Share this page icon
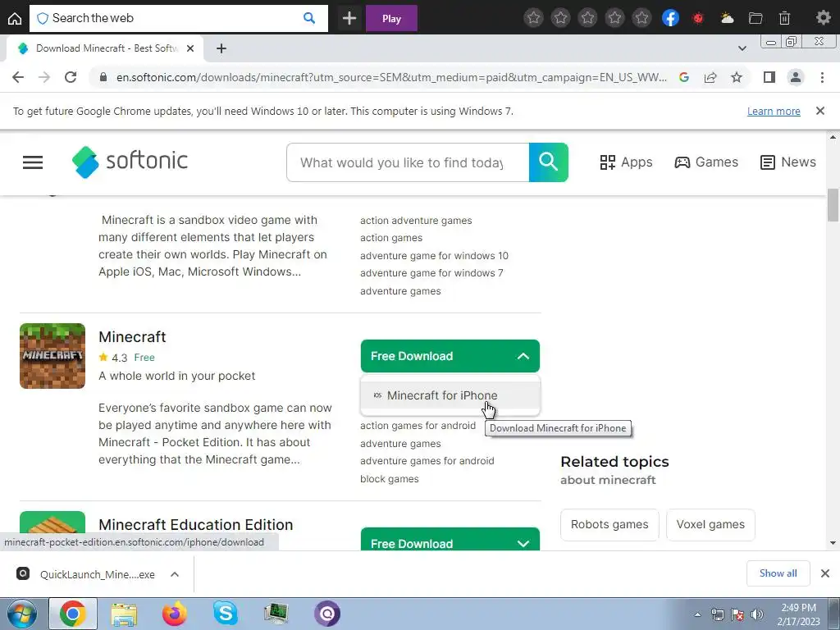The width and height of the screenshot is (840, 630). [710, 77]
